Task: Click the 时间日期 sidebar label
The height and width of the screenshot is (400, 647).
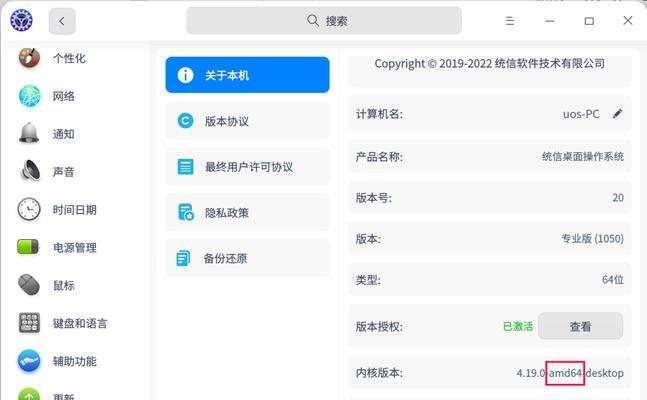Action: click(x=75, y=210)
